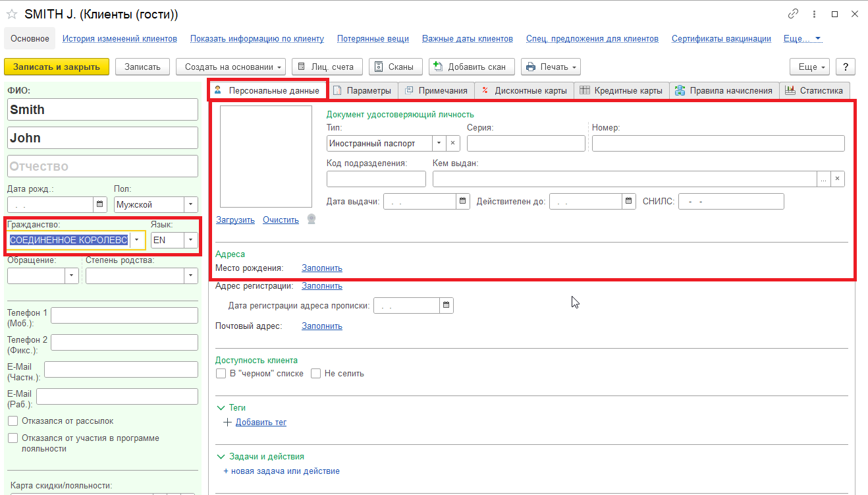Open 'Показать информацию по клиенту' link
868x495 pixels.
click(x=257, y=39)
